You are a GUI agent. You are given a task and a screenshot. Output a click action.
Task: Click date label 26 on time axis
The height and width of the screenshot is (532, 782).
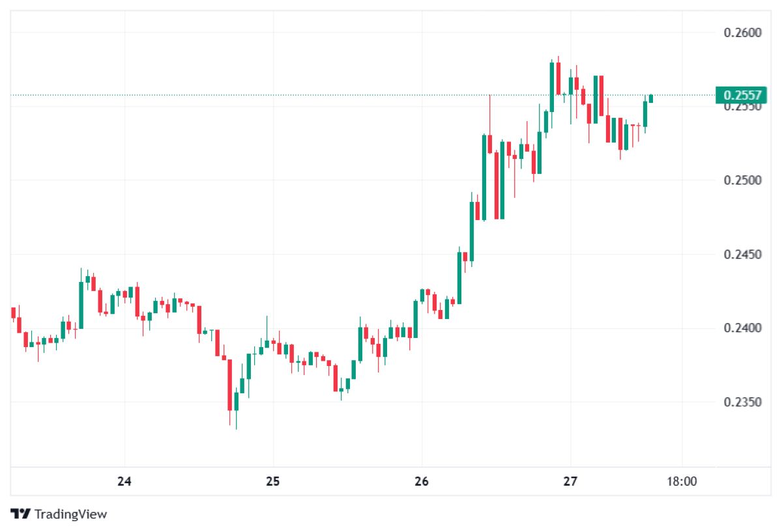pyautogui.click(x=422, y=482)
